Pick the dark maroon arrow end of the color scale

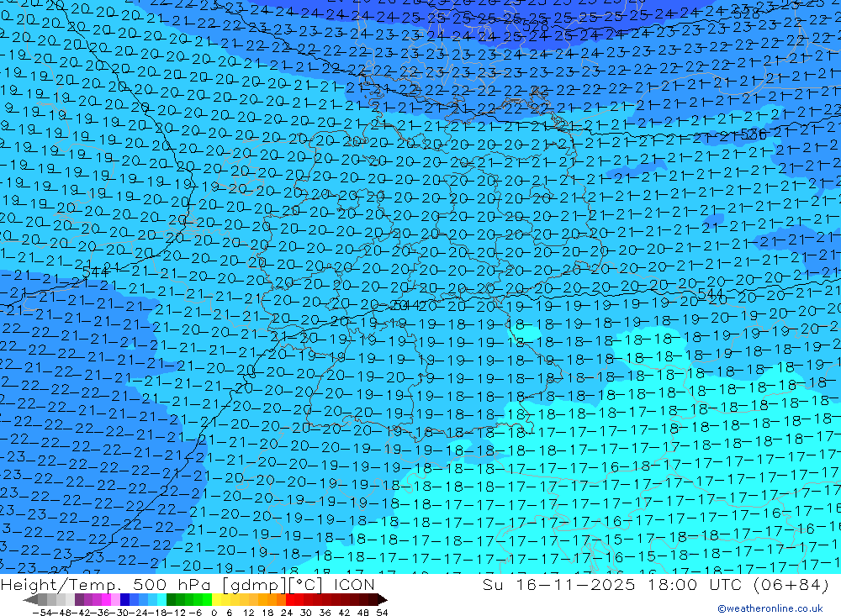coord(383,599)
